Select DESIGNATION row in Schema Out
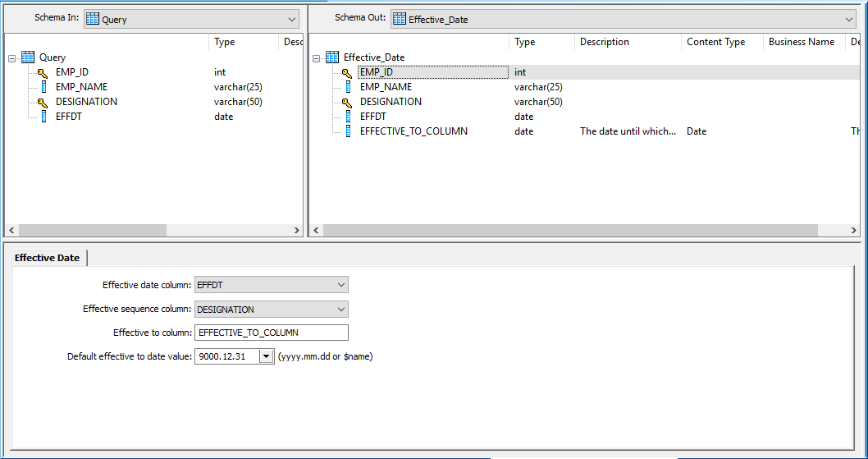868x459 pixels. coord(584,102)
